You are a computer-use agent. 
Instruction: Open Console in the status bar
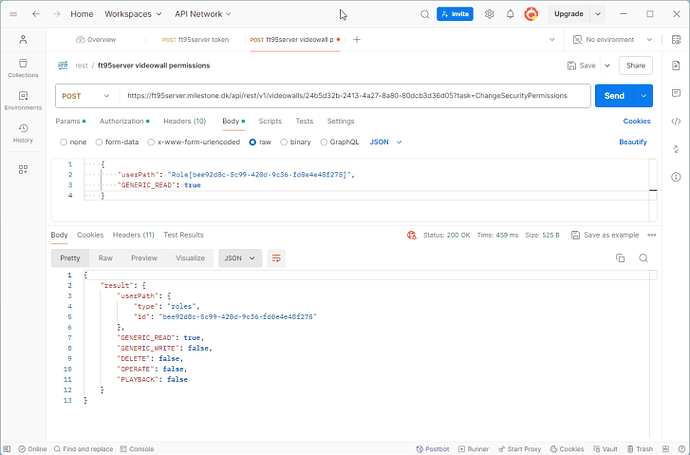140,449
